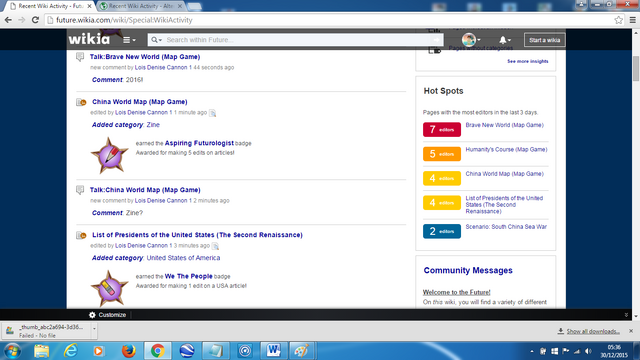Launch Internet Explorer from taskbar
The height and width of the screenshot is (360, 640).
click(71, 351)
